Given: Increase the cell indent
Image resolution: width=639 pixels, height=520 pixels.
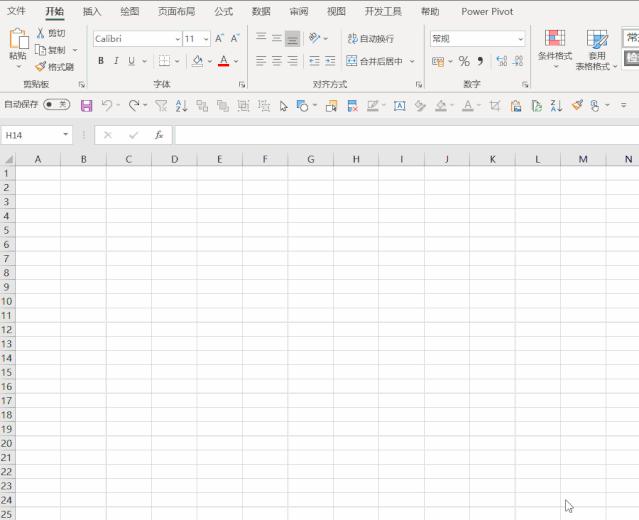Looking at the screenshot, I should [x=330, y=61].
